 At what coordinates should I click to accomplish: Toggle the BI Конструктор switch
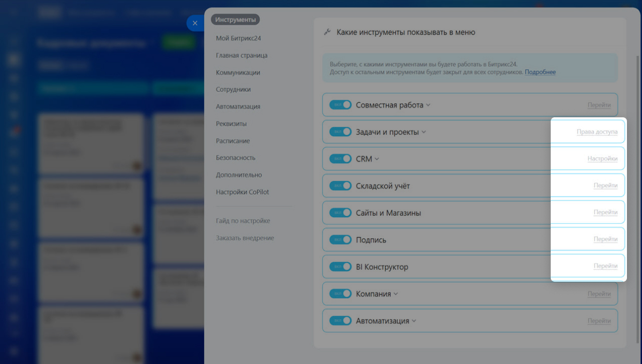click(x=341, y=267)
